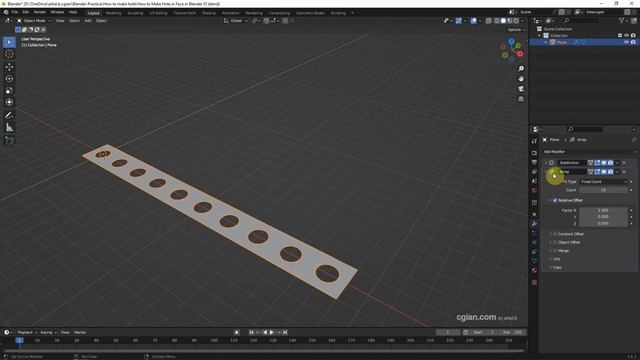Screen dimensions: 640x360
Task: Select the Select Box tool
Action: tap(9, 42)
